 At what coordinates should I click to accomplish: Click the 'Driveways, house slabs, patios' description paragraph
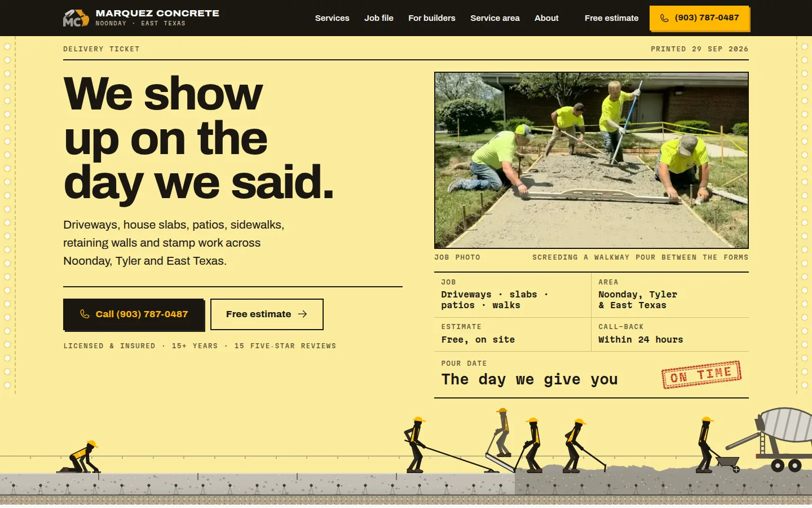(x=174, y=243)
